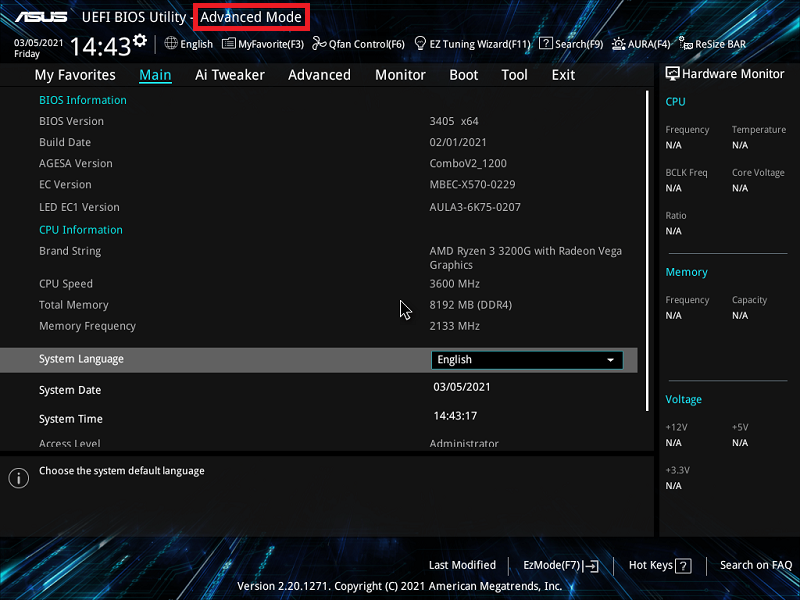The height and width of the screenshot is (600, 800).
Task: Open Qfan Control(F6) fan settings
Action: [358, 44]
